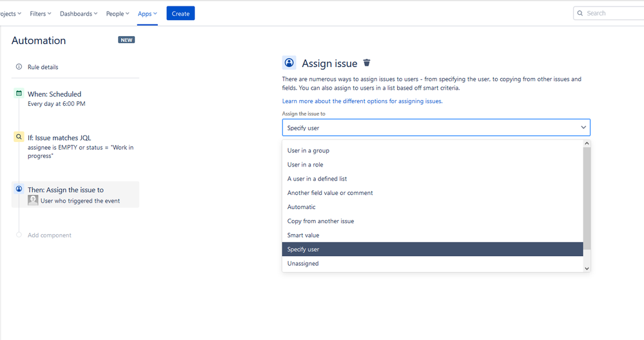The width and height of the screenshot is (644, 340).
Task: Open the Projects menu
Action: pos(10,14)
